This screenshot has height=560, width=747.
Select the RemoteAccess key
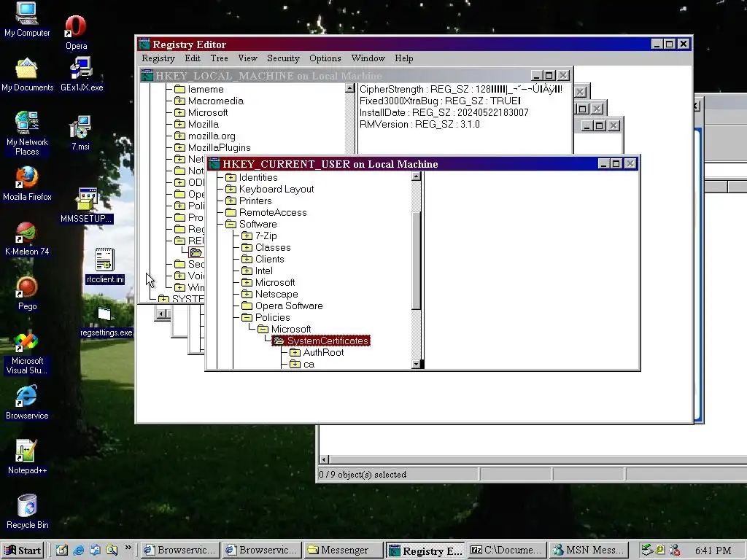coord(273,212)
